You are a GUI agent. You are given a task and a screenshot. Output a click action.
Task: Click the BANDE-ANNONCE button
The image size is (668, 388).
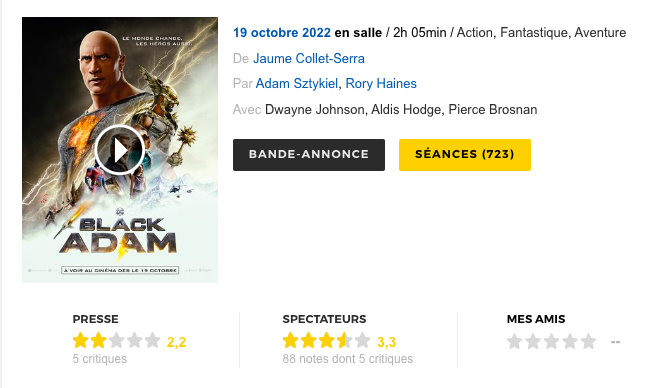click(x=309, y=155)
